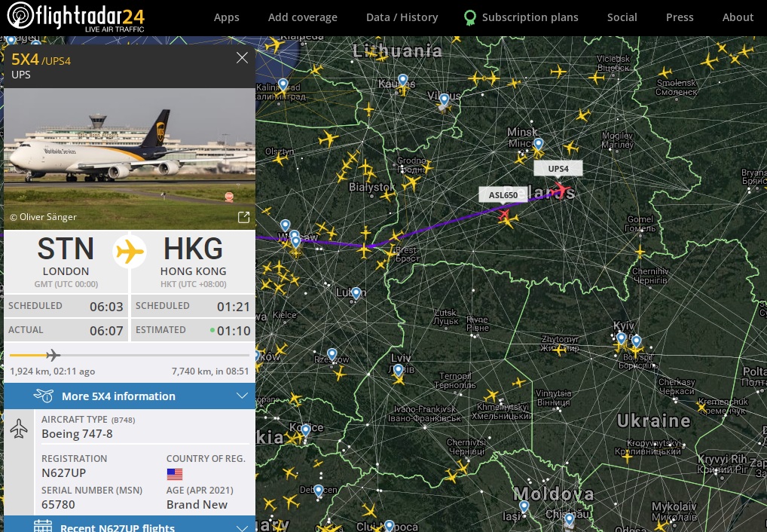Select the red ASL650 aircraft on map
The image size is (767, 532).
[504, 215]
